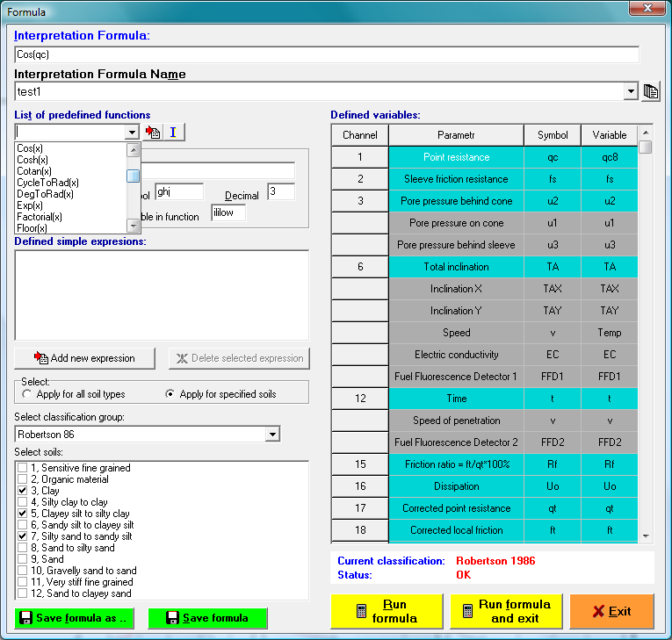Screen dimensions: 672x640
Task: Click the Dissipation parameter cell
Action: click(x=456, y=486)
